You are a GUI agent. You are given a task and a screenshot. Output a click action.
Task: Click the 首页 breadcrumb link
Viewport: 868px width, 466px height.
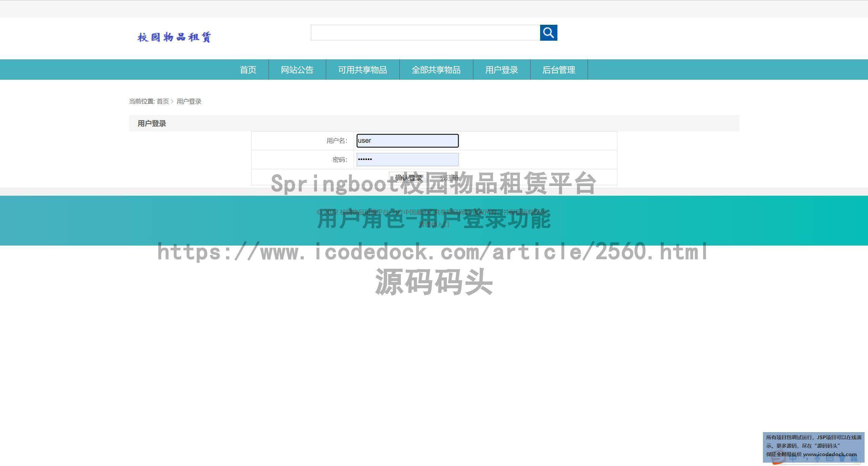click(x=163, y=101)
